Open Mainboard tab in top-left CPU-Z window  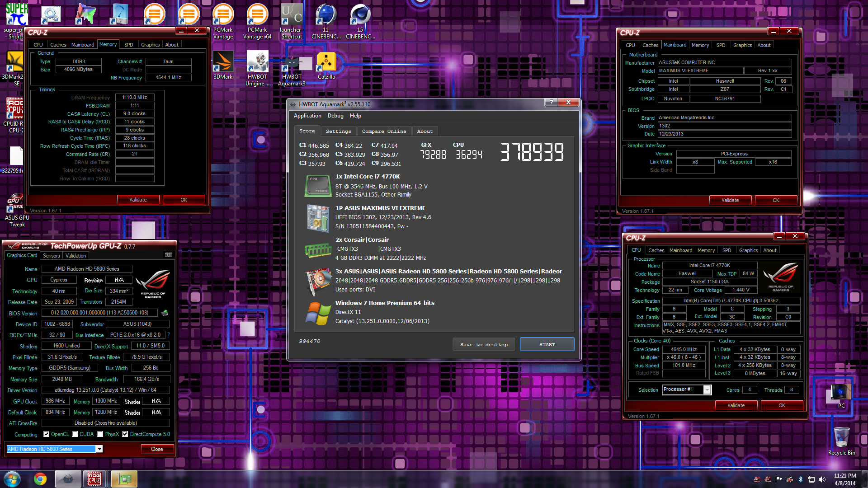(x=83, y=45)
